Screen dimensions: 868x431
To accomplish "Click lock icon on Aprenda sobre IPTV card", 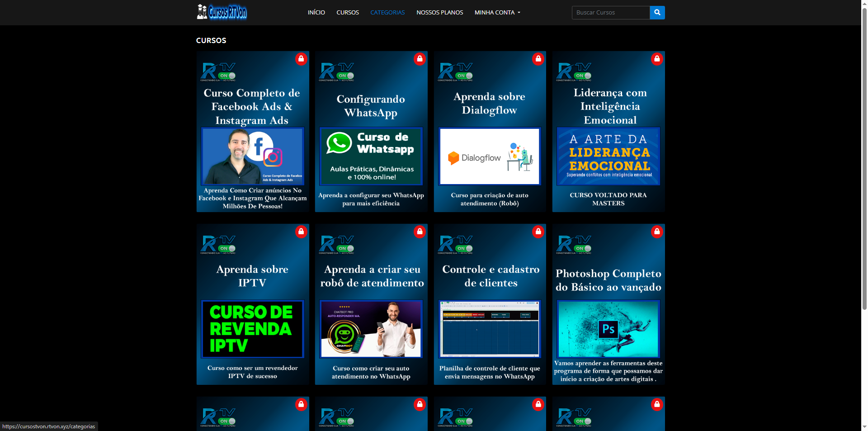I will 301,232.
